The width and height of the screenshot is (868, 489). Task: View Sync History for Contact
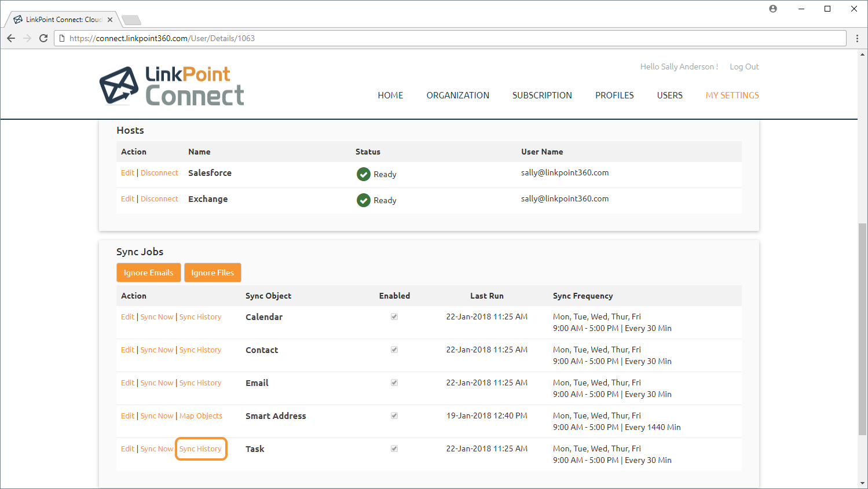[200, 350]
